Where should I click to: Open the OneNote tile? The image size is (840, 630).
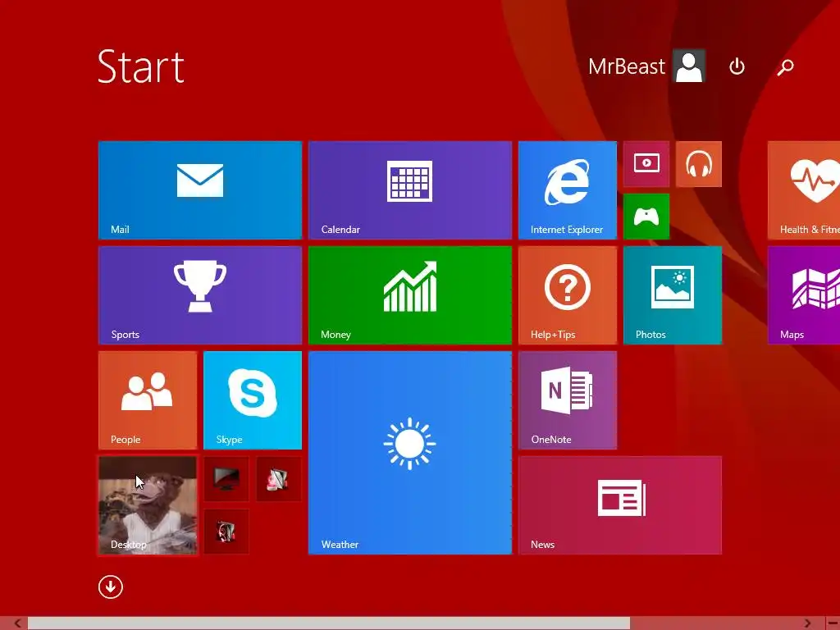[568, 400]
